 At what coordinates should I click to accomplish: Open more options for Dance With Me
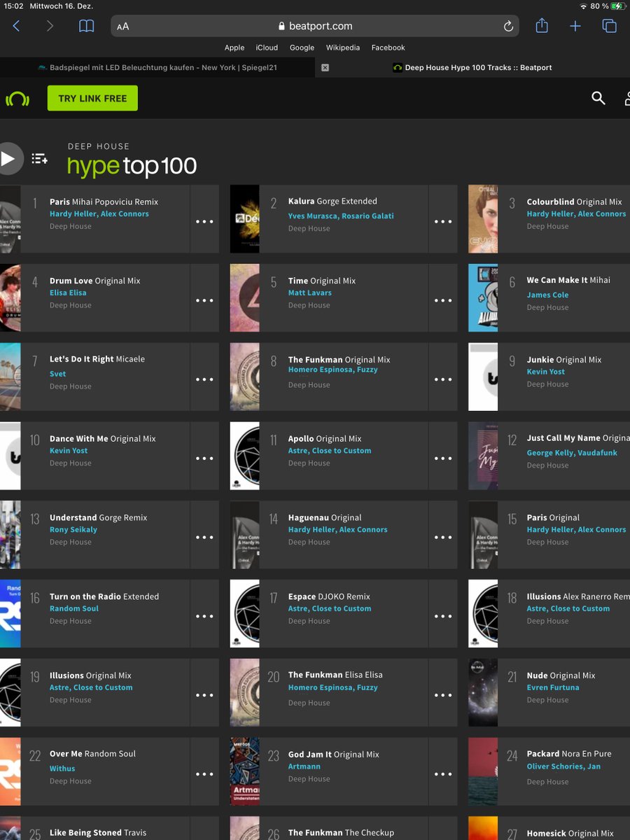tap(204, 458)
